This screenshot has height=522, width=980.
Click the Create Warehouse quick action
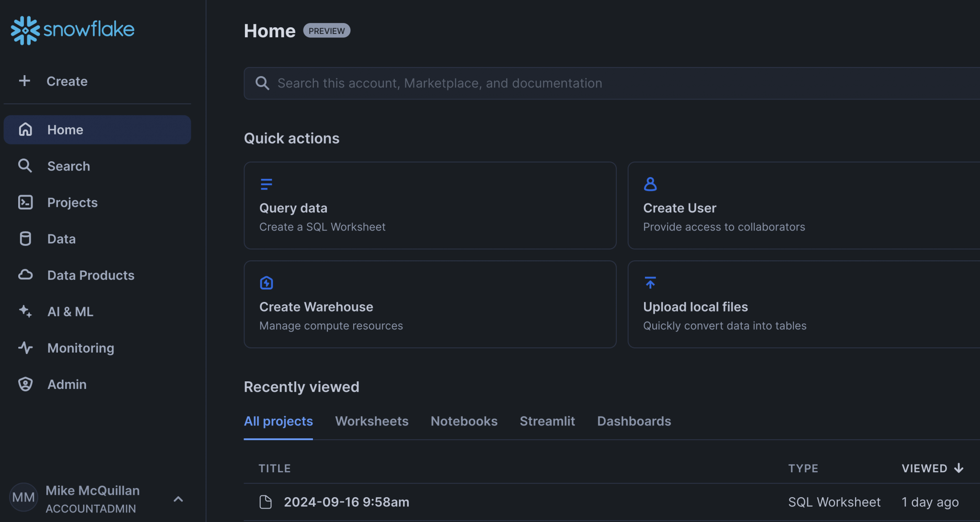click(430, 304)
